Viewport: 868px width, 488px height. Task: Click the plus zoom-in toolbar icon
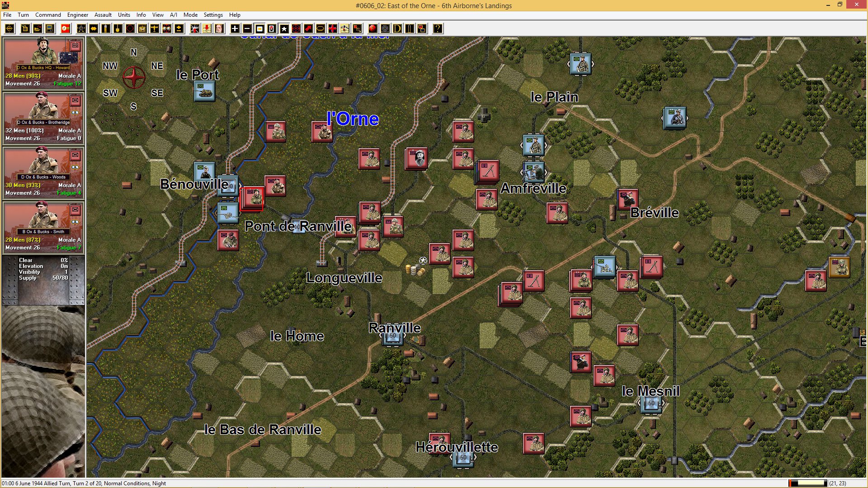(x=235, y=28)
